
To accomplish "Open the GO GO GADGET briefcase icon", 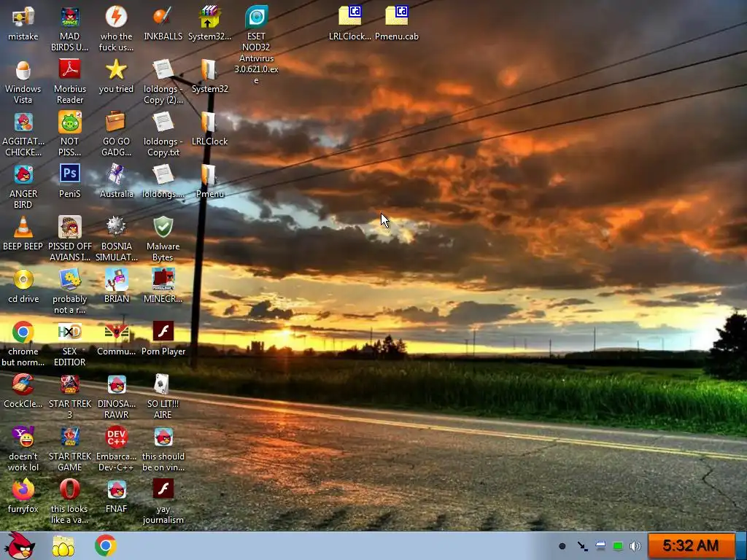I will (x=116, y=122).
